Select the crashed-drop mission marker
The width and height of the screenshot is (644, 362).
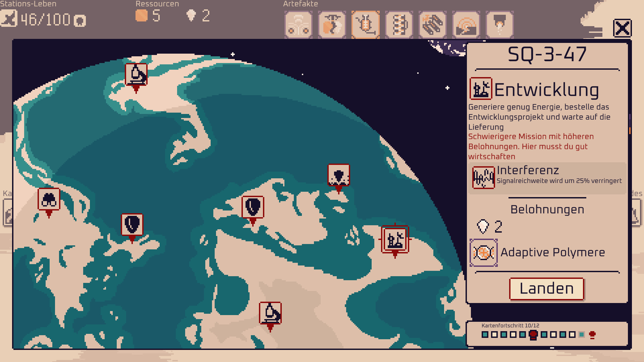338,175
